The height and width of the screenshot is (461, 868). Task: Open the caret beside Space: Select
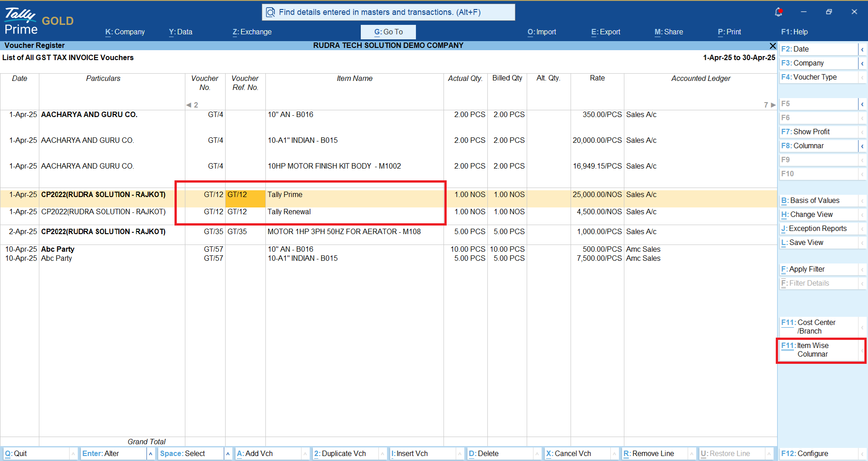pos(228,454)
